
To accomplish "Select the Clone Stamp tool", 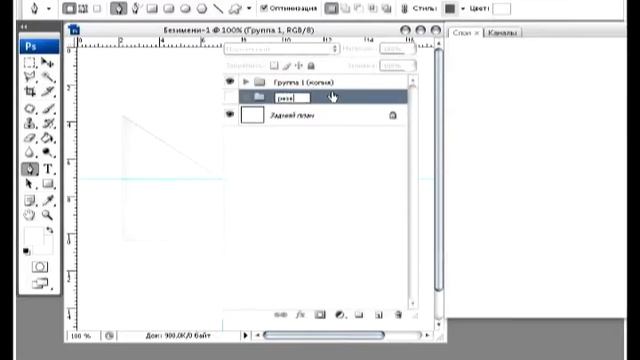I will click(29, 123).
